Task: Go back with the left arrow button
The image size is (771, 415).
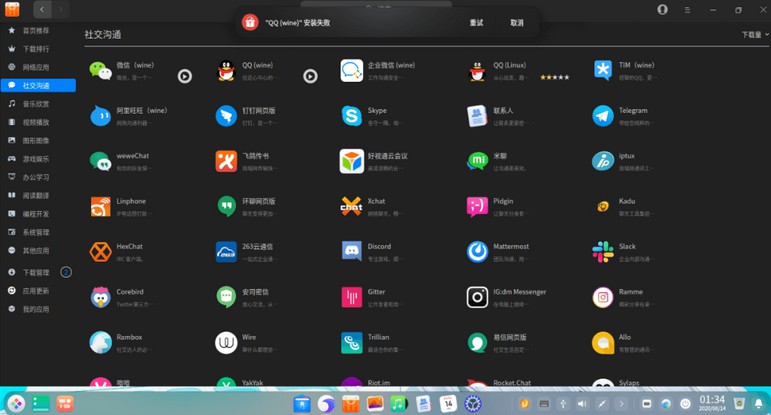Action: (42, 9)
